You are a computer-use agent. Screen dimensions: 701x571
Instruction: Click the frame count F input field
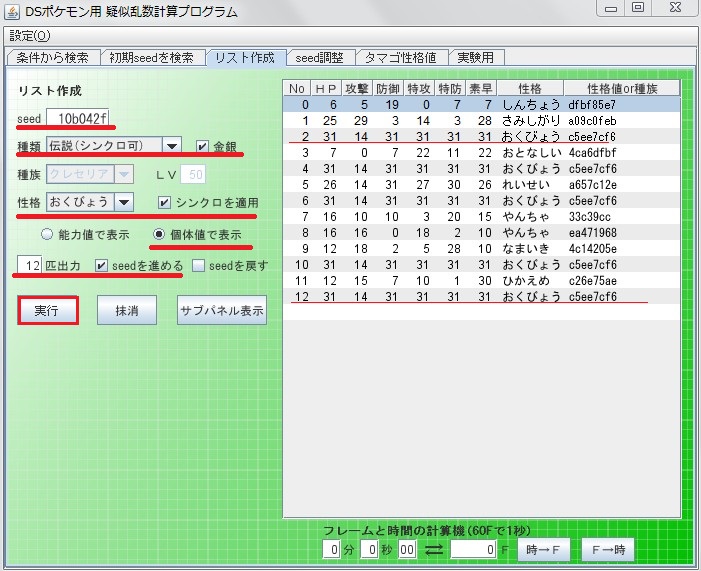click(473, 550)
